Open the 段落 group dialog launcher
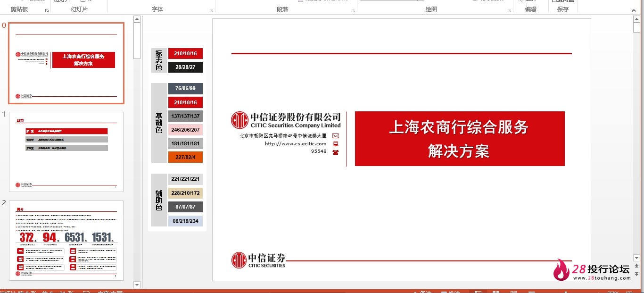Screen dimensions: 644x293 point(353,10)
